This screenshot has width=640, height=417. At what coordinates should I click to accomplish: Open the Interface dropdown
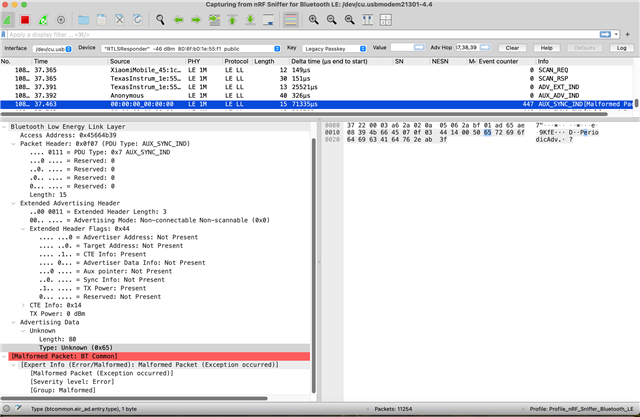click(50, 48)
